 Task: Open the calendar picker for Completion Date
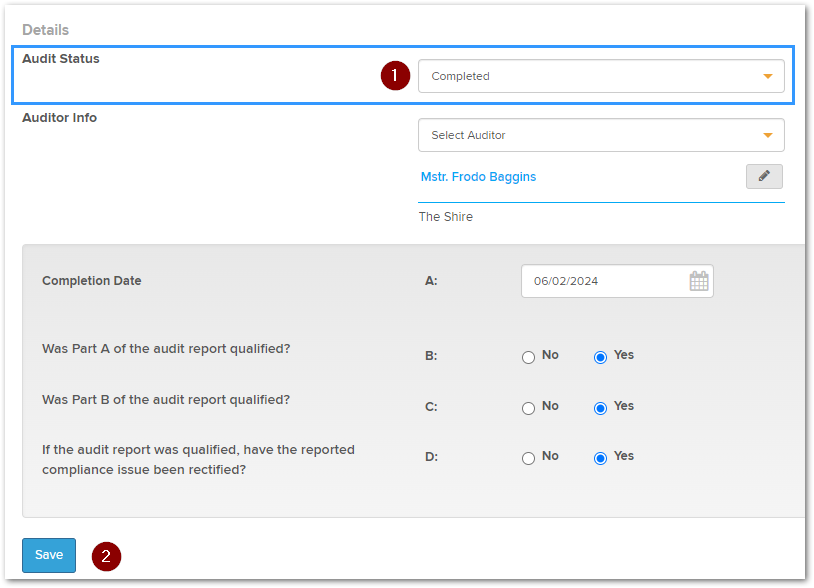(x=699, y=281)
